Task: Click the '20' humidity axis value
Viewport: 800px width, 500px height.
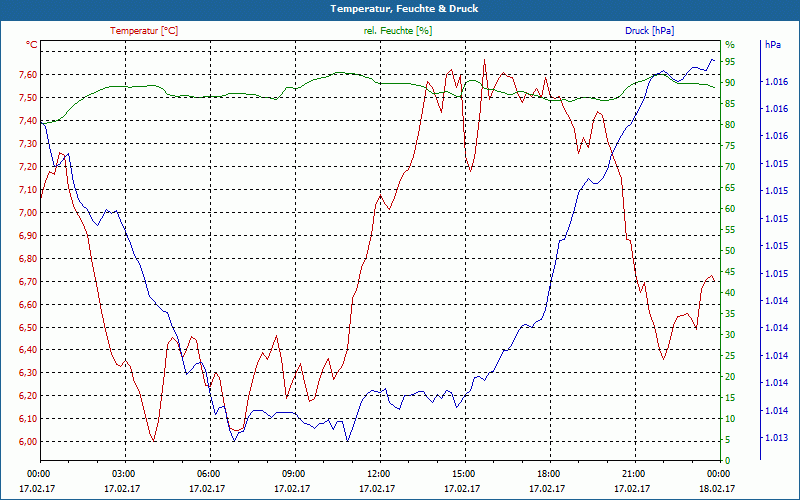Action: (x=730, y=377)
